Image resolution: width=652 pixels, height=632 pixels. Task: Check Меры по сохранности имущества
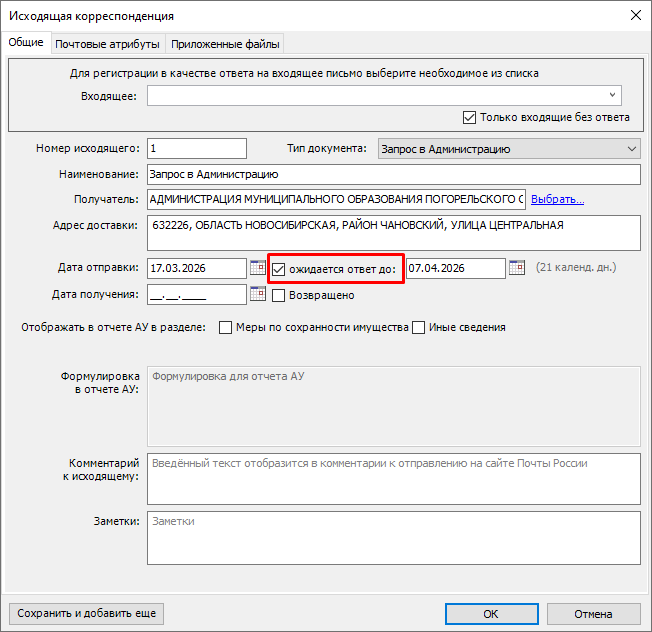coord(226,327)
